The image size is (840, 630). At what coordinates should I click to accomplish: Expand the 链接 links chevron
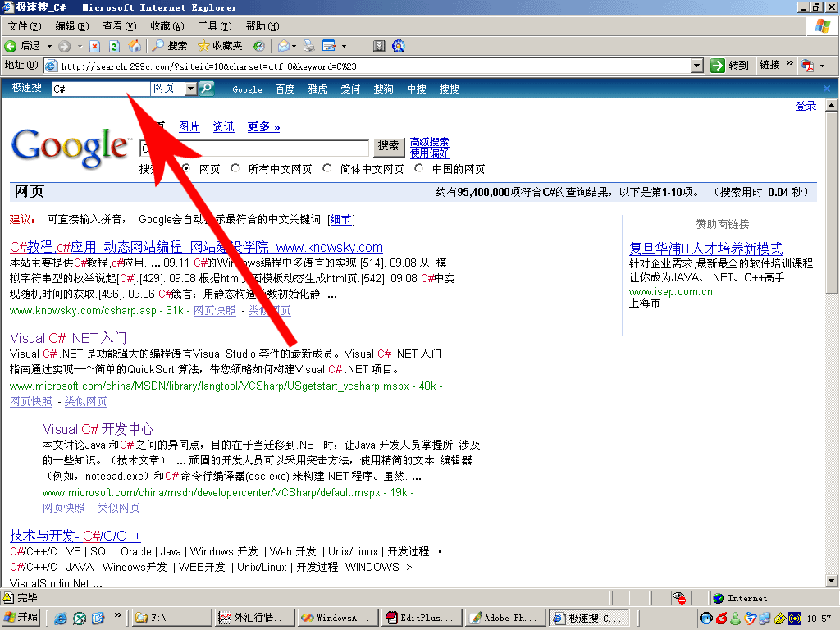coord(790,64)
